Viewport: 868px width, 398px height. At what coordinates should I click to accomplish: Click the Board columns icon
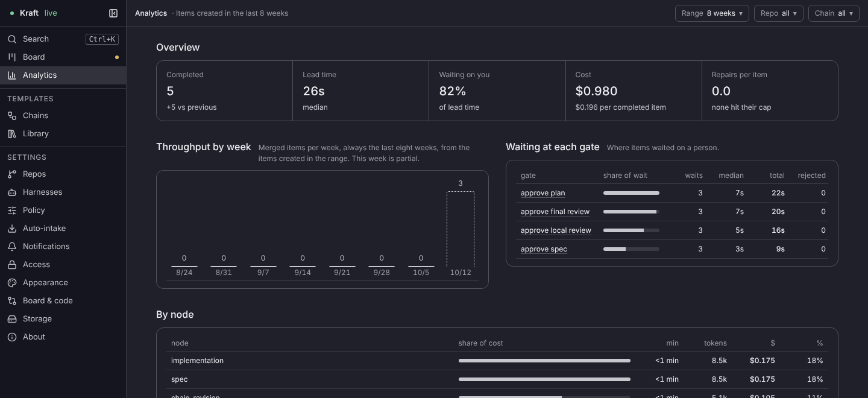(12, 57)
